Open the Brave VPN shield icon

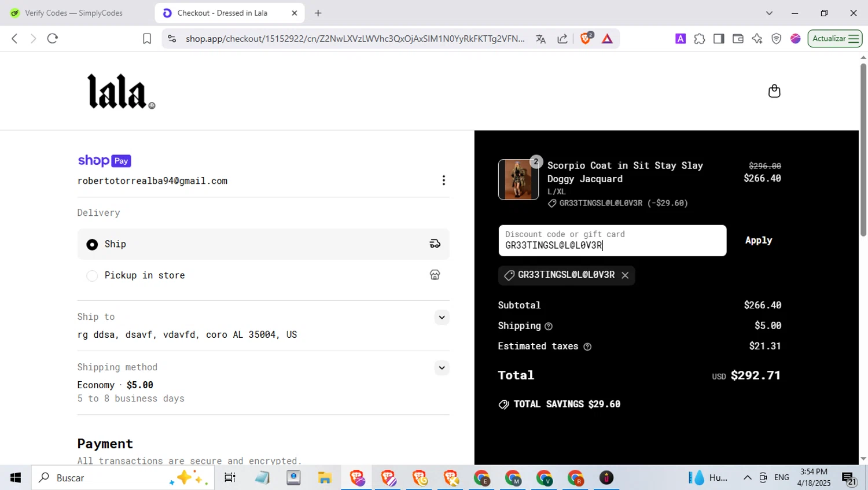pos(777,39)
